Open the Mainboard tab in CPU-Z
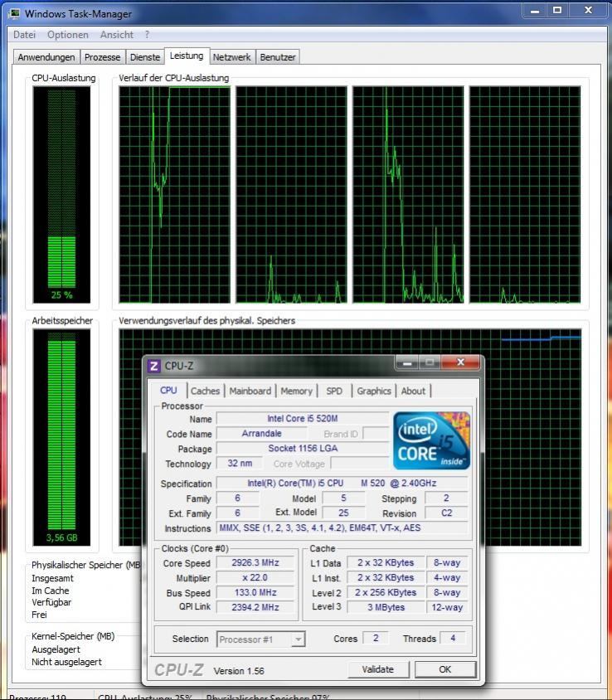This screenshot has width=612, height=700. click(250, 391)
